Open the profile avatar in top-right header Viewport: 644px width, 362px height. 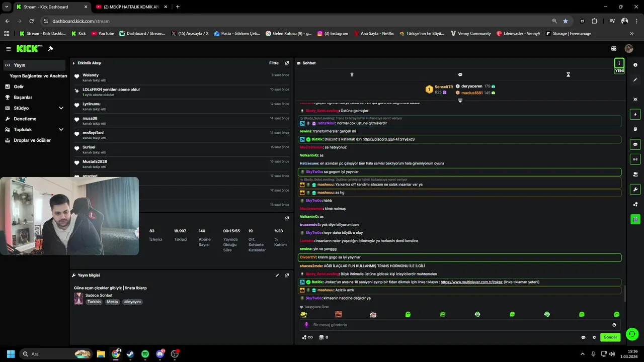click(629, 49)
